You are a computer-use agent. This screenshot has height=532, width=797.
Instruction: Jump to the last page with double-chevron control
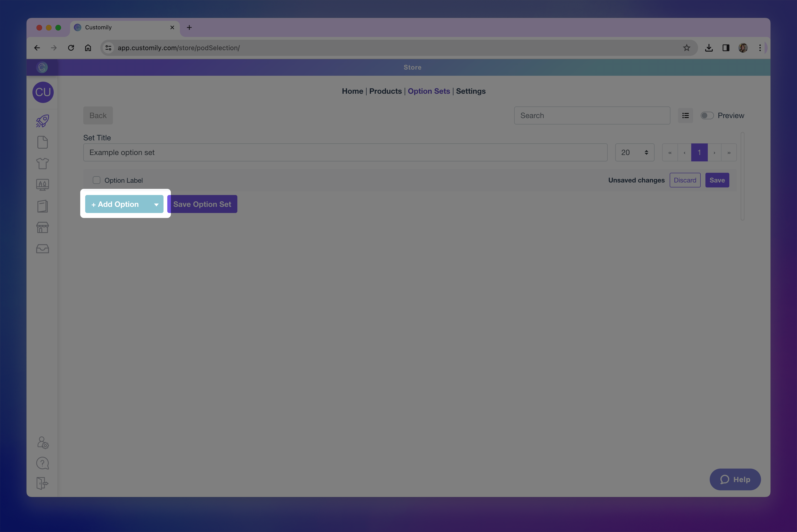click(728, 152)
